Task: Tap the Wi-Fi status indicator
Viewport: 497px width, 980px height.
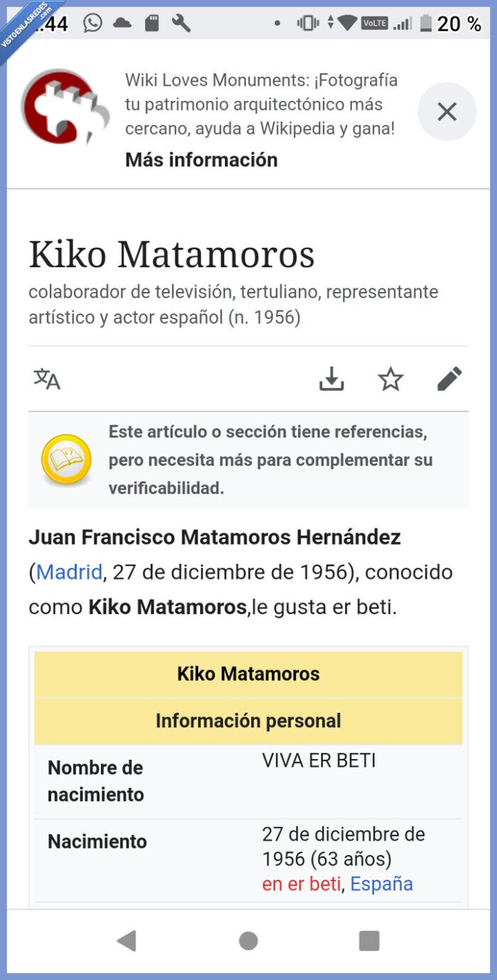Action: coord(346,23)
